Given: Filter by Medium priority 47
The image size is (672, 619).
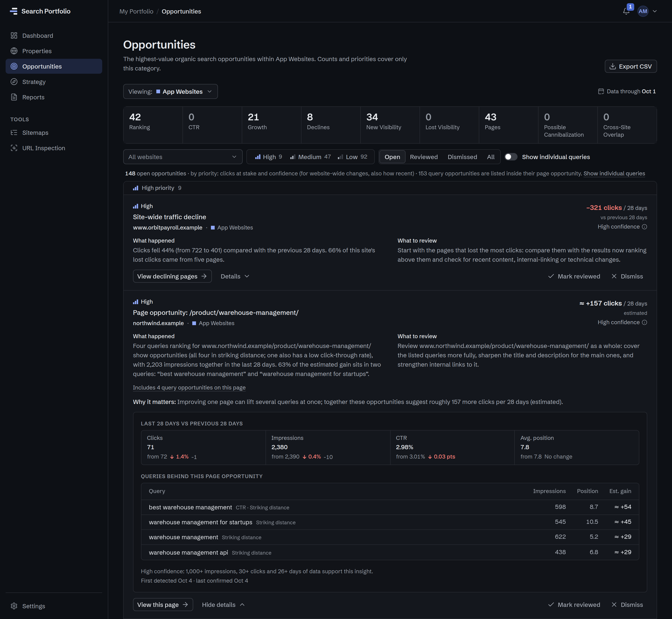Looking at the screenshot, I should [310, 157].
